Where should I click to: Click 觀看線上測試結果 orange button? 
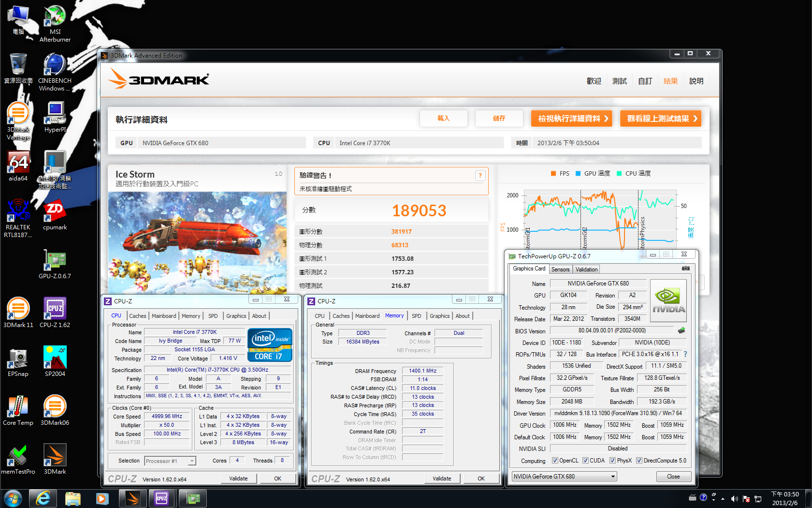tap(661, 119)
